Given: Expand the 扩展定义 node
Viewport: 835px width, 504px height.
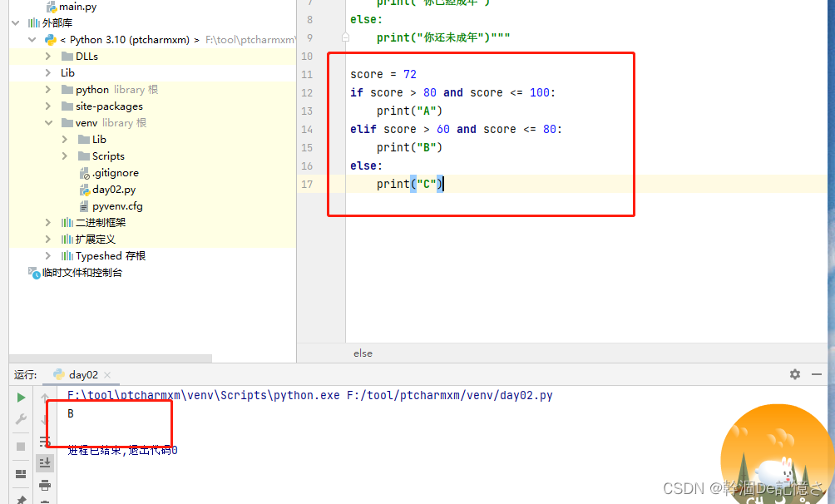Looking at the screenshot, I should pyautogui.click(x=48, y=240).
